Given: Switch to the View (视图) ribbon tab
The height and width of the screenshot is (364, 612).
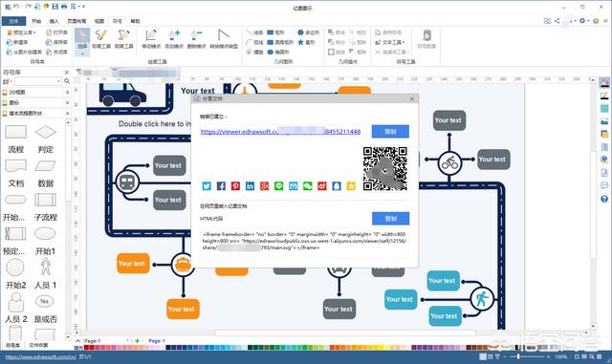Looking at the screenshot, I should click(x=99, y=21).
